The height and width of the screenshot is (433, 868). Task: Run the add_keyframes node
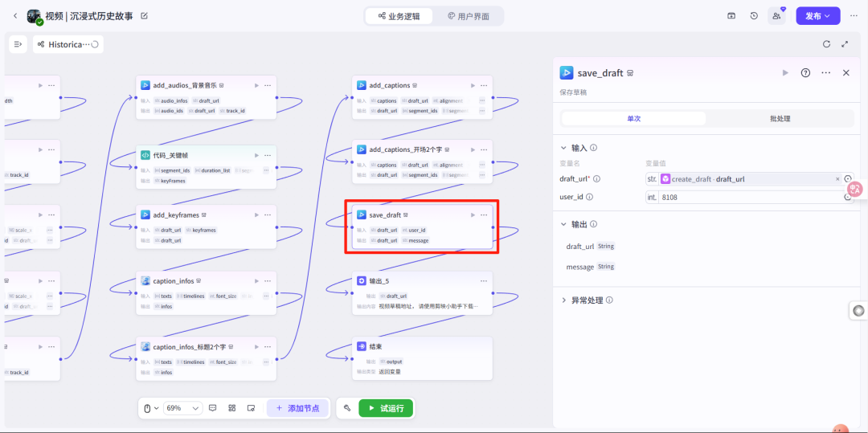(256, 214)
